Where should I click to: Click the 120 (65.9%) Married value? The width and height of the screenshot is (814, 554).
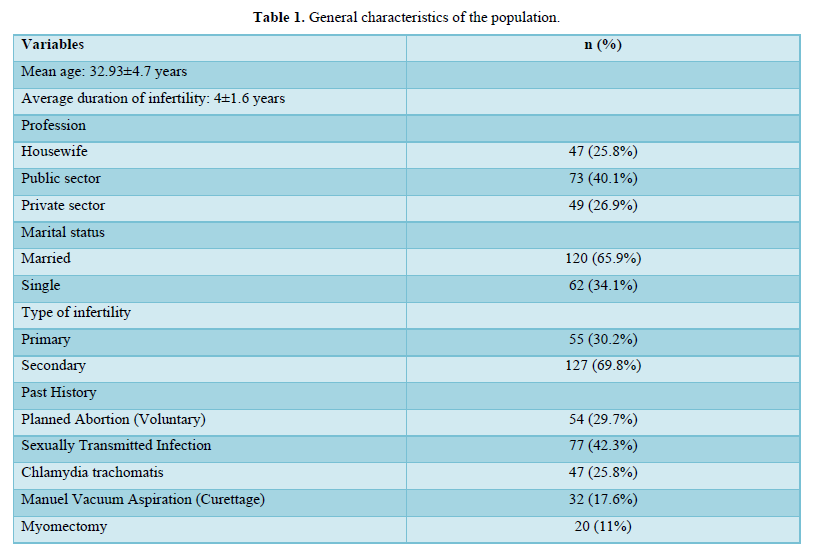tap(603, 259)
